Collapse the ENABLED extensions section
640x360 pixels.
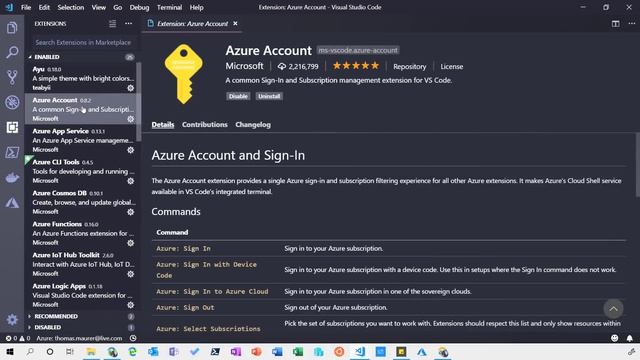82,57
